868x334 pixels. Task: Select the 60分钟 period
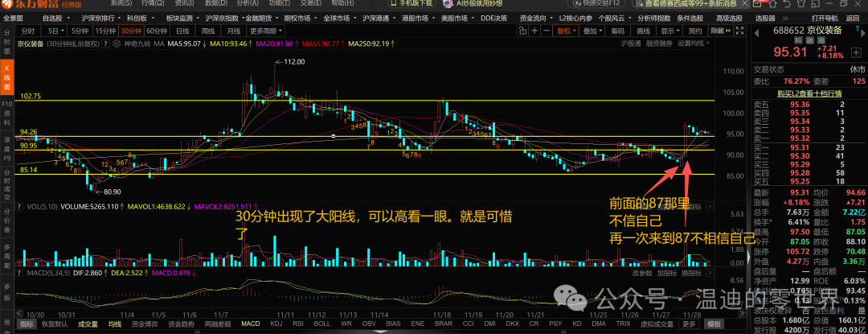click(x=158, y=31)
